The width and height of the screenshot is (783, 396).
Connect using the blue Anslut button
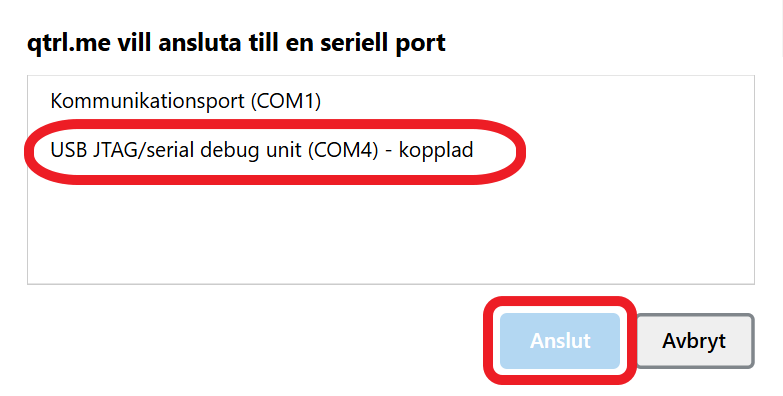click(560, 341)
